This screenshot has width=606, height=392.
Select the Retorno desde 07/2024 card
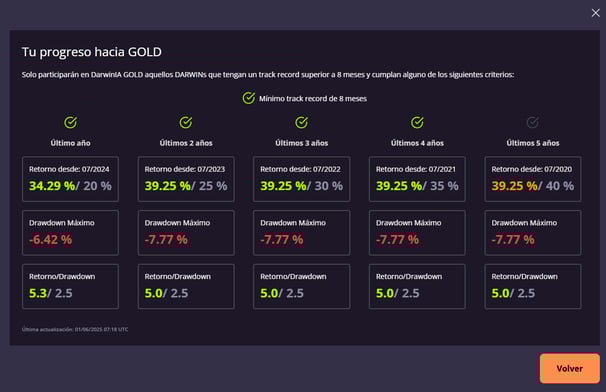70,179
